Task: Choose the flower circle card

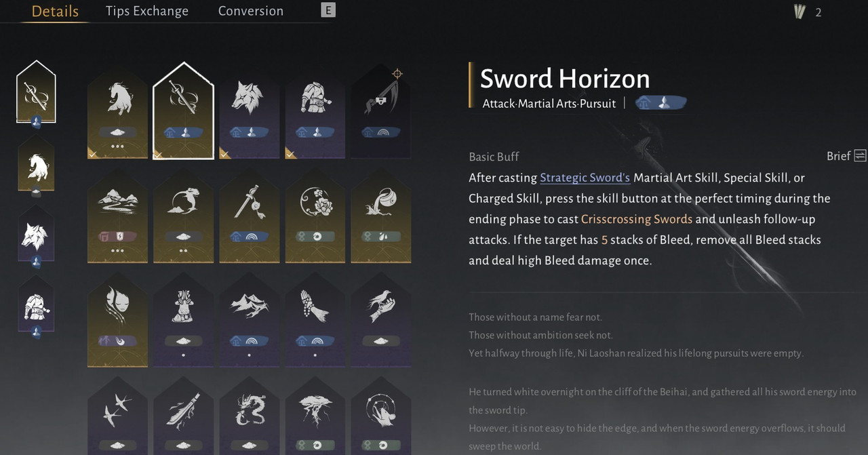Action: click(x=315, y=216)
